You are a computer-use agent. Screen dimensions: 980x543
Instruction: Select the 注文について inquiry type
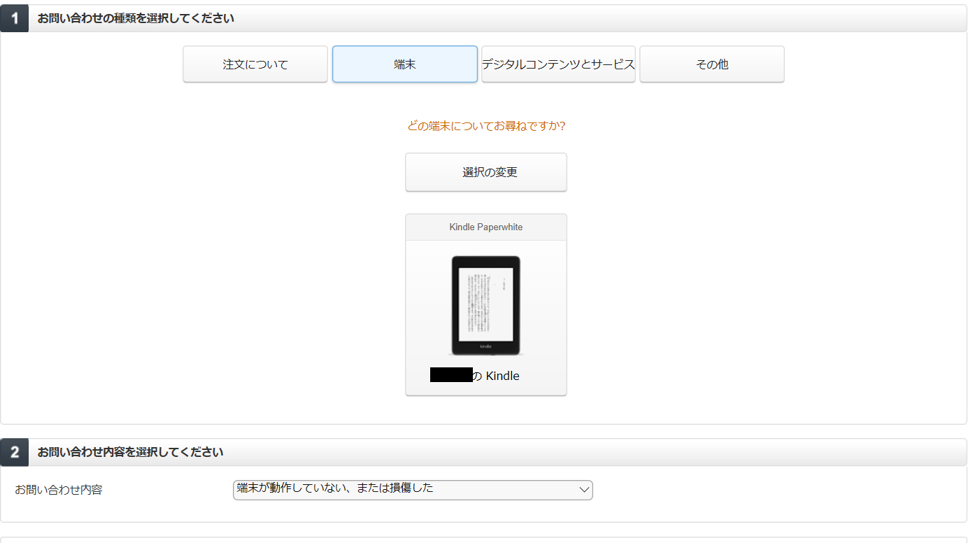click(x=255, y=64)
